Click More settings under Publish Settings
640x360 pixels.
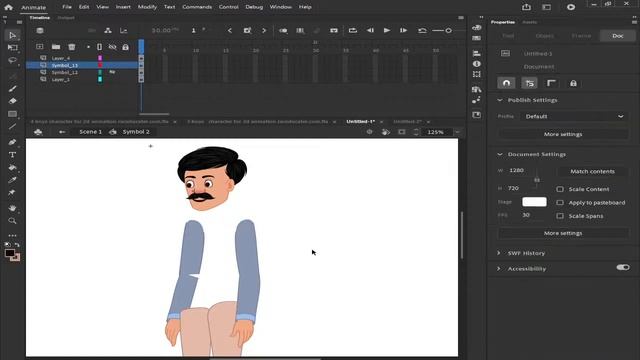[563, 134]
